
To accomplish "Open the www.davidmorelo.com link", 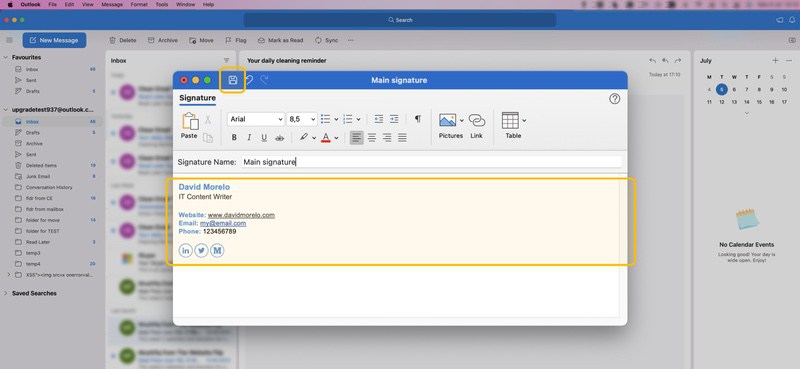I will pyautogui.click(x=241, y=215).
